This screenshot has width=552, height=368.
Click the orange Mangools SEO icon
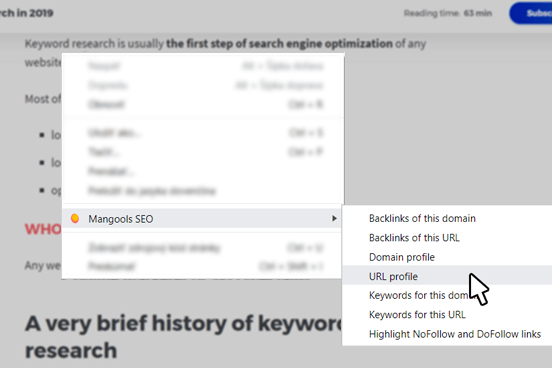click(x=75, y=218)
